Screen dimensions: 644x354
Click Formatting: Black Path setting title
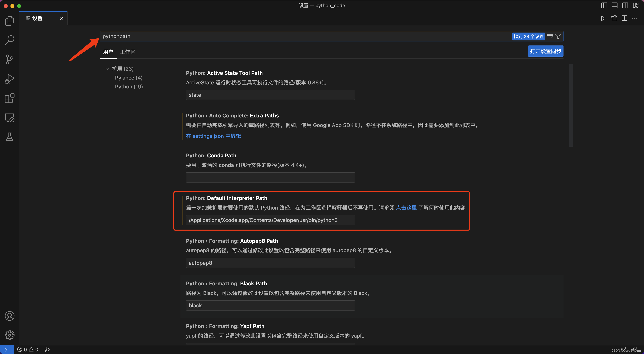(x=226, y=283)
